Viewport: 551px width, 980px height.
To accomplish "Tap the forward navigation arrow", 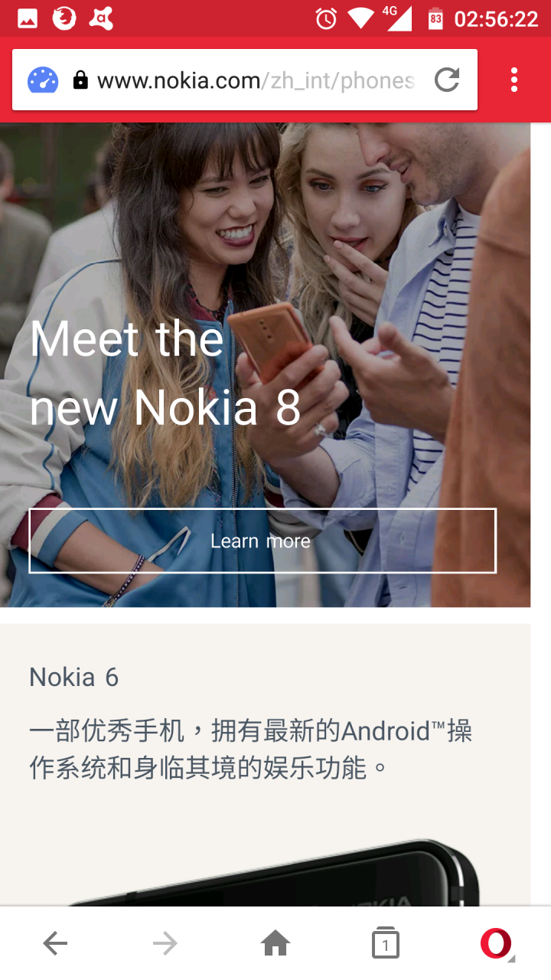I will point(165,944).
